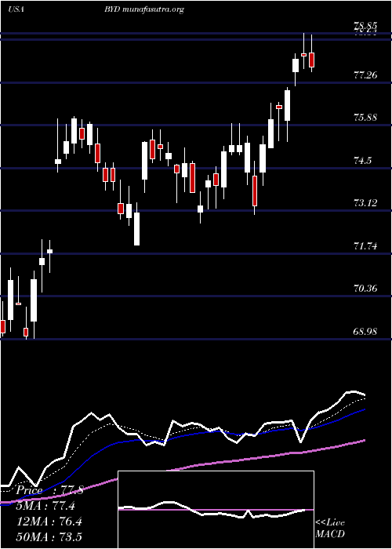Click inside the MACD inset chart box
The image size is (392, 549).
[x=216, y=510]
